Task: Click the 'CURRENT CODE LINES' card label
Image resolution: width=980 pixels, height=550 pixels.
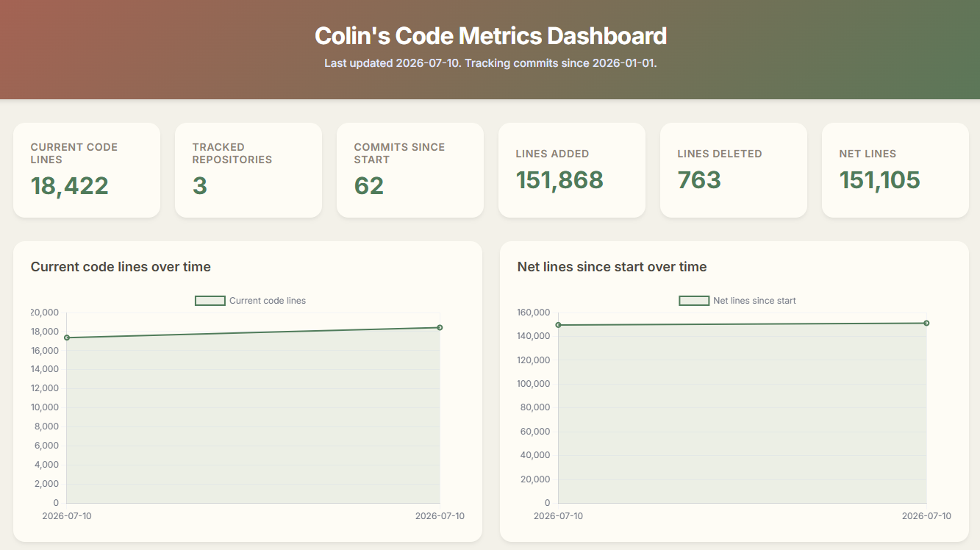Action: (x=74, y=153)
